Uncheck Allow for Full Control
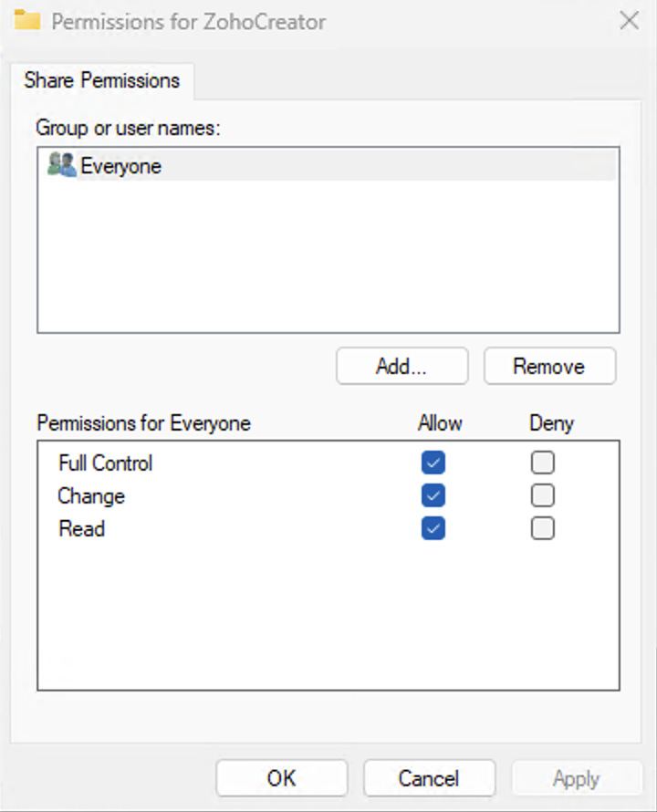The height and width of the screenshot is (812, 657). tap(433, 463)
